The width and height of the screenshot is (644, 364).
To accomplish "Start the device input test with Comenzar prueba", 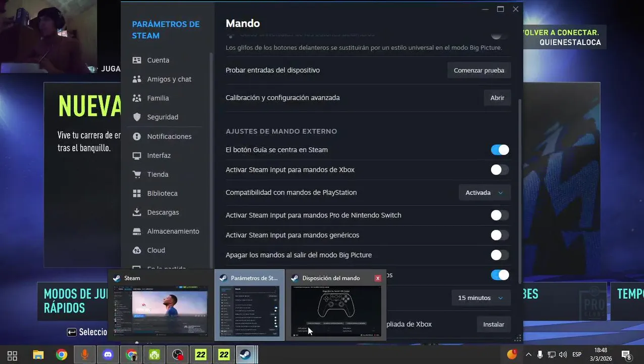I will (x=479, y=70).
